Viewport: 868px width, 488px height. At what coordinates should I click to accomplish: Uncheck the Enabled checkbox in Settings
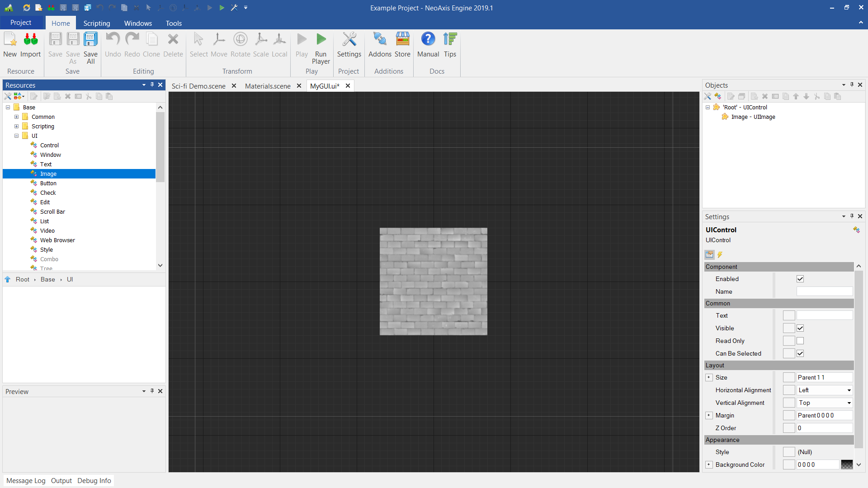800,279
